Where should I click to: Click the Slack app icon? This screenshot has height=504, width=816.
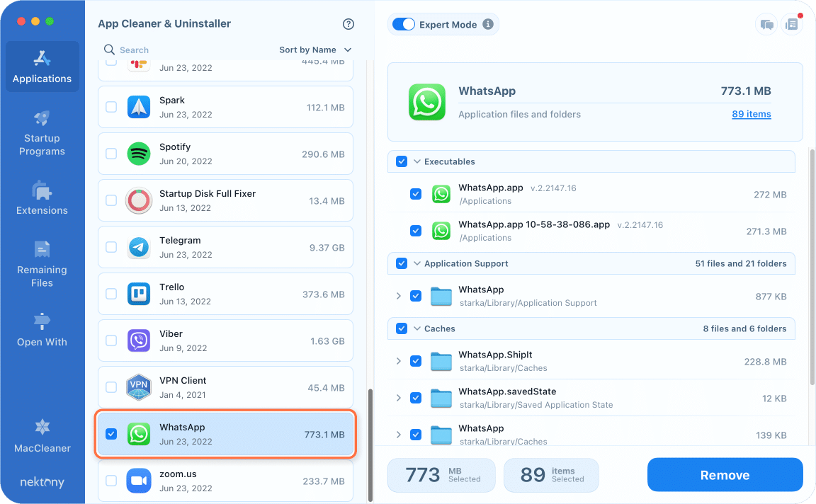click(x=139, y=66)
